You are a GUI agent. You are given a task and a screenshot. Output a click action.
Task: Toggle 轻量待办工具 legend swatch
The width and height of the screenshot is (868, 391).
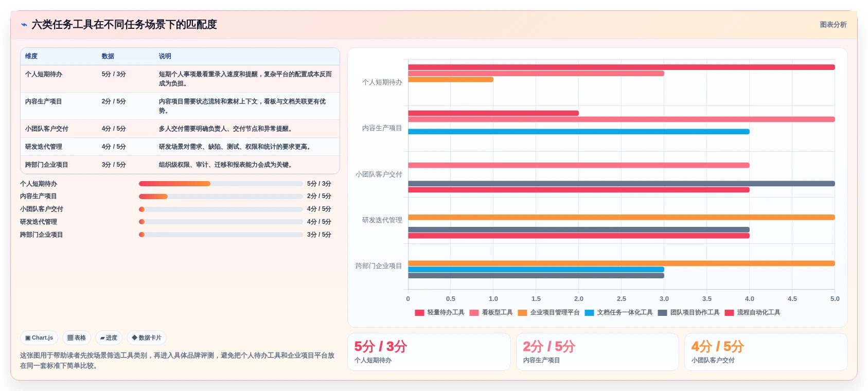[x=419, y=313]
